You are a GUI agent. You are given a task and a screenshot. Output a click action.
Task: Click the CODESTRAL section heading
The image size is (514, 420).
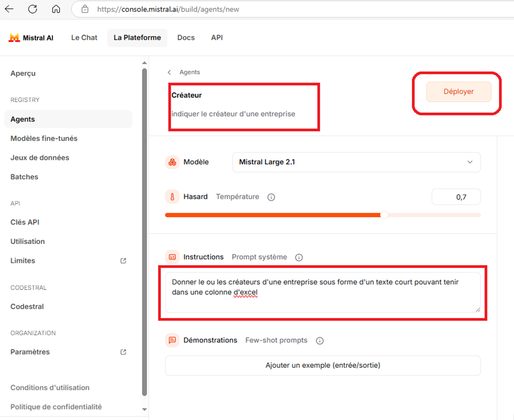28,288
